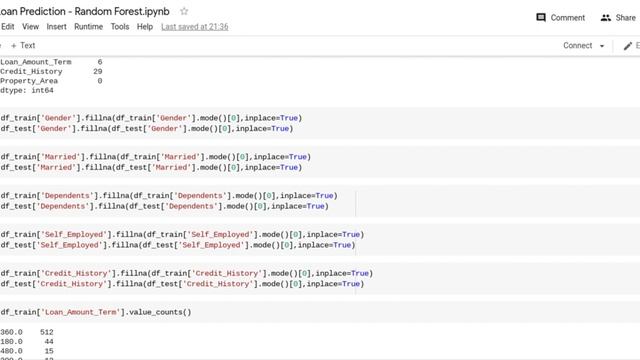
Task: Select the dtype: int64 output line
Action: [x=27, y=90]
